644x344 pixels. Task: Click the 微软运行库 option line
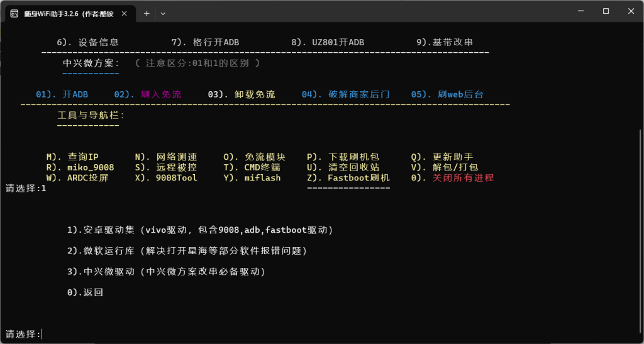[187, 251]
